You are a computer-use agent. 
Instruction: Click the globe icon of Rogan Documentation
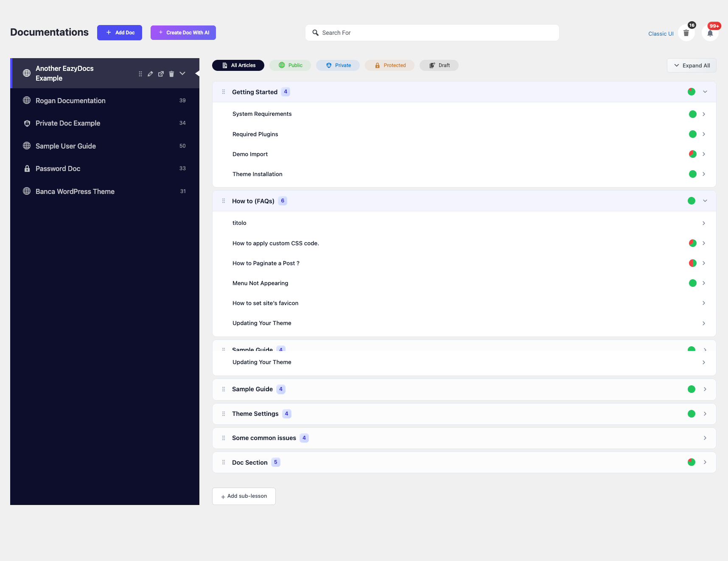click(x=27, y=100)
